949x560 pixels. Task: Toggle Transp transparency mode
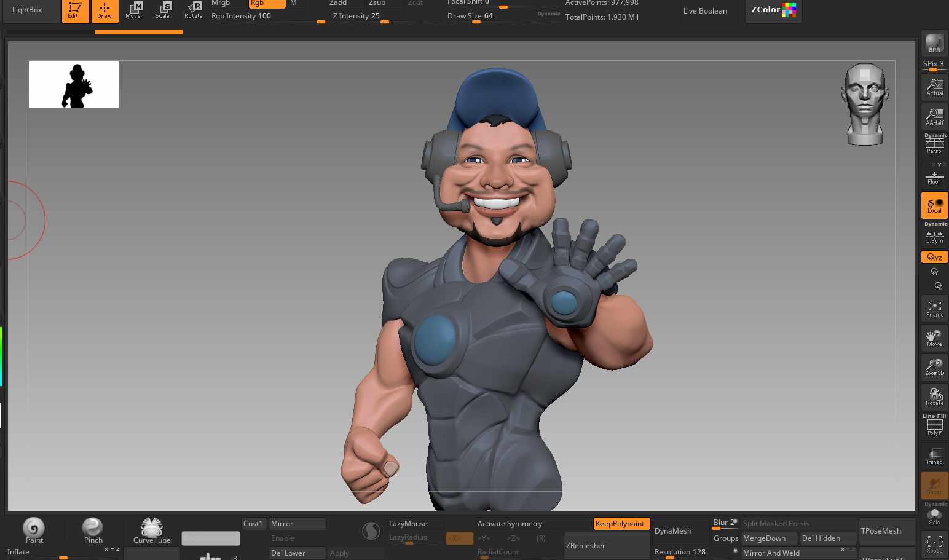coord(934,456)
